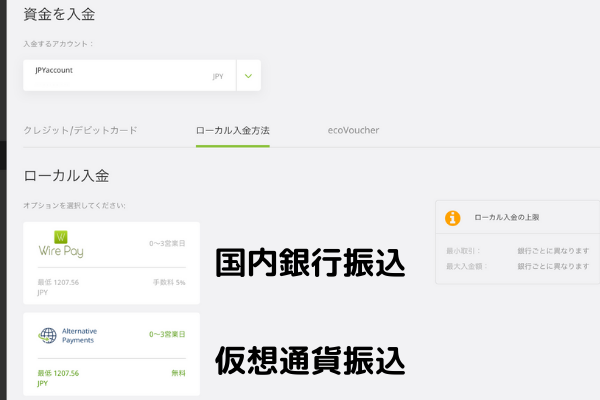600x400 pixels.
Task: Click the Alternative Payments globe icon
Action: pos(46,335)
